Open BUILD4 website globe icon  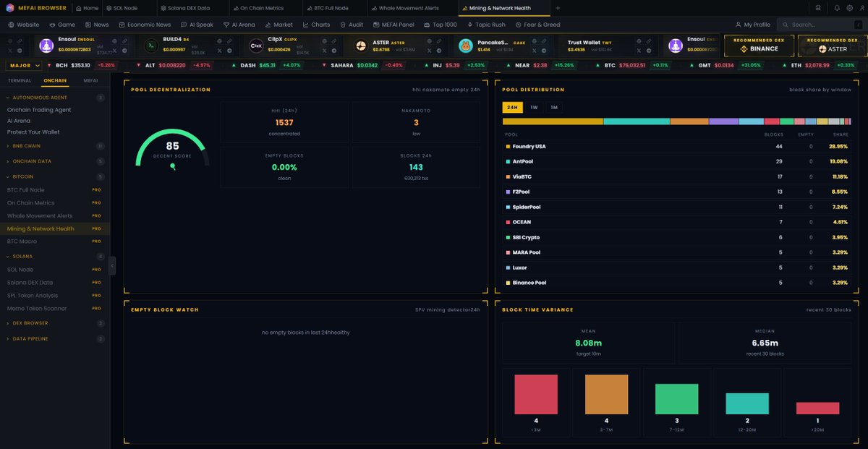[219, 41]
